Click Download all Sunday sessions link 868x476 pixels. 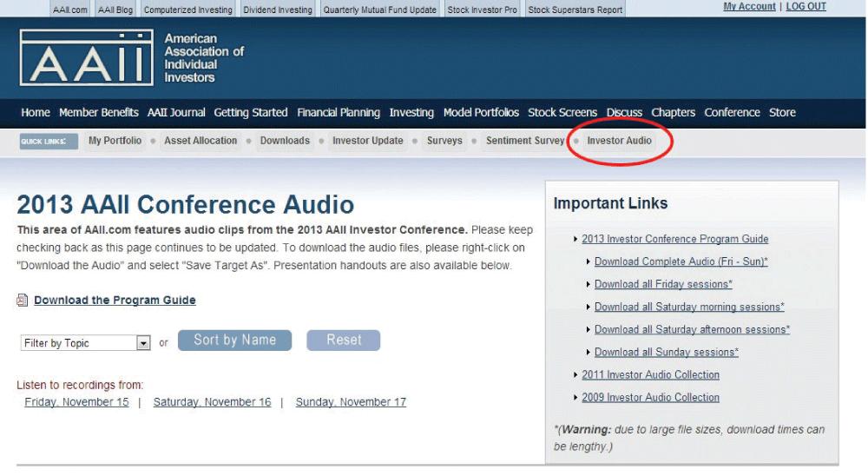pyautogui.click(x=667, y=353)
